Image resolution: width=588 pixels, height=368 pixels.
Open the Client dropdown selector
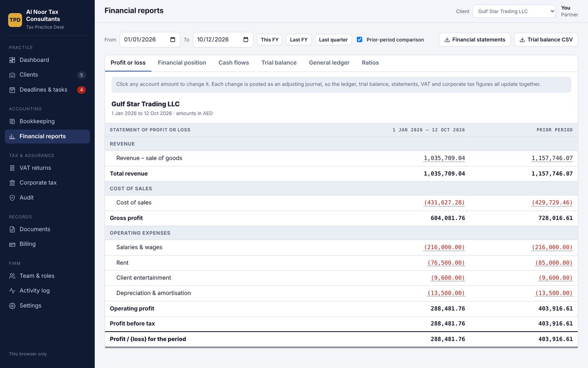514,11
